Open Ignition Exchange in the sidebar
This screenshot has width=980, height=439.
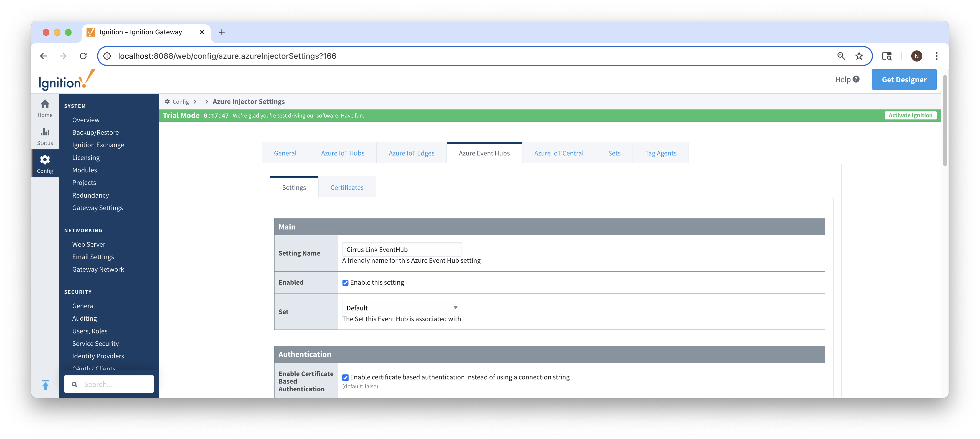(98, 145)
